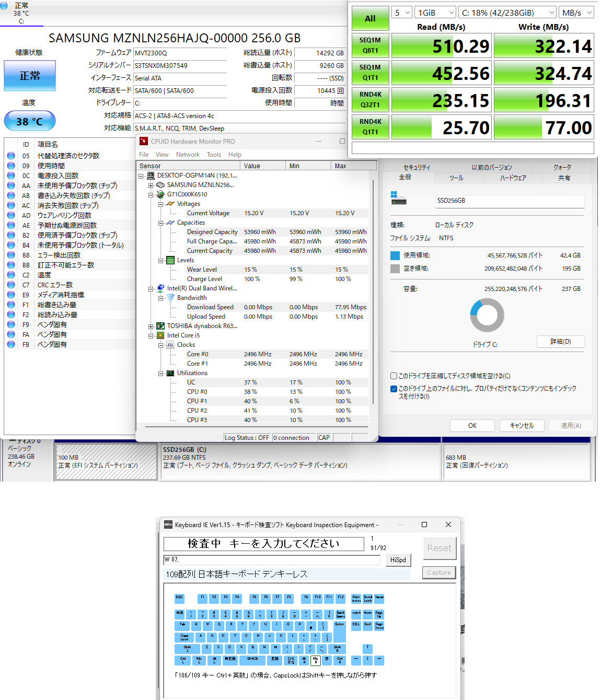Click the Hardware Monitor vertical scrollbar
The width and height of the screenshot is (601, 700).
[373, 293]
